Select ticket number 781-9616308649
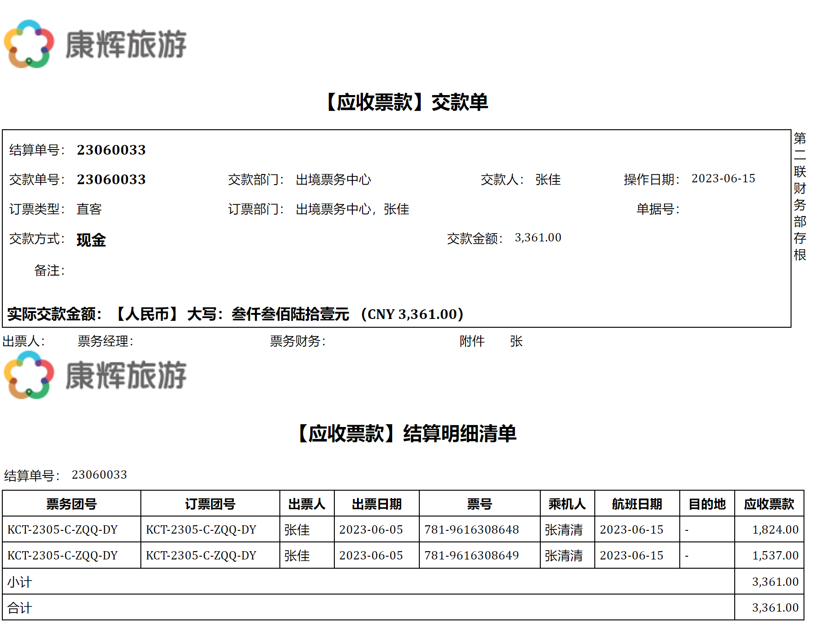The height and width of the screenshot is (631, 840). [x=471, y=555]
